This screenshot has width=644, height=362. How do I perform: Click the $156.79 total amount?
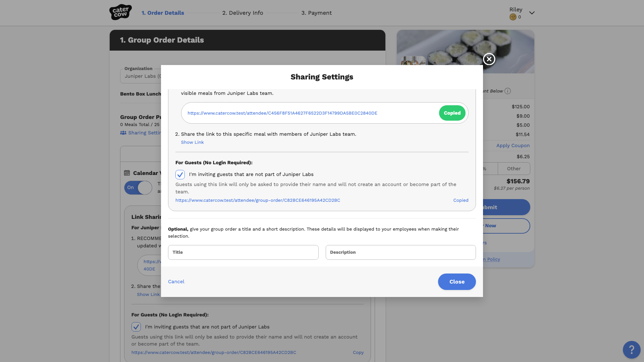pos(518,181)
